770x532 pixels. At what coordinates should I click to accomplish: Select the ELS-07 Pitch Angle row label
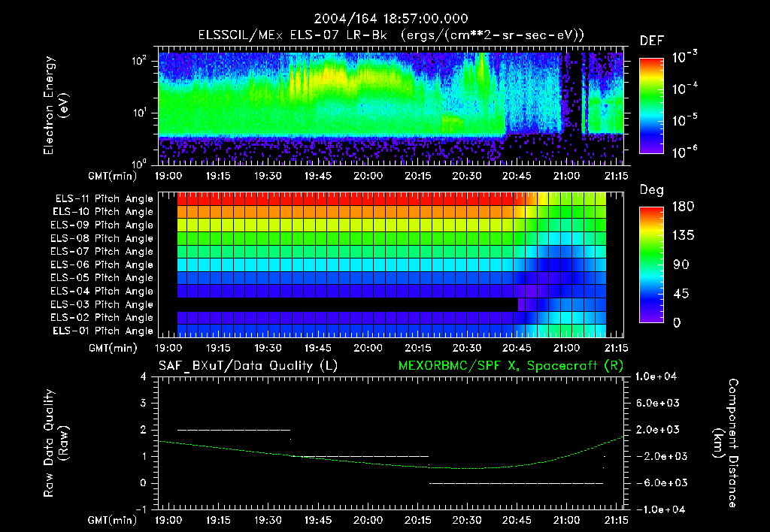[x=102, y=251]
